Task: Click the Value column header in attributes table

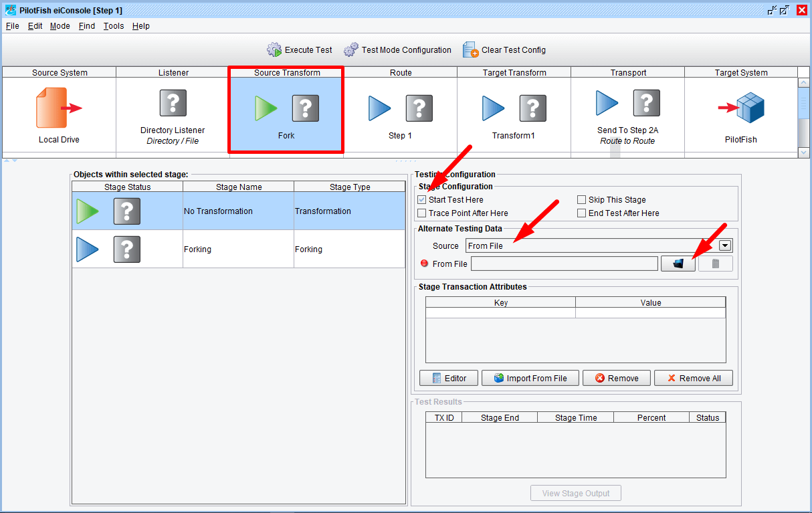Action: pos(651,302)
